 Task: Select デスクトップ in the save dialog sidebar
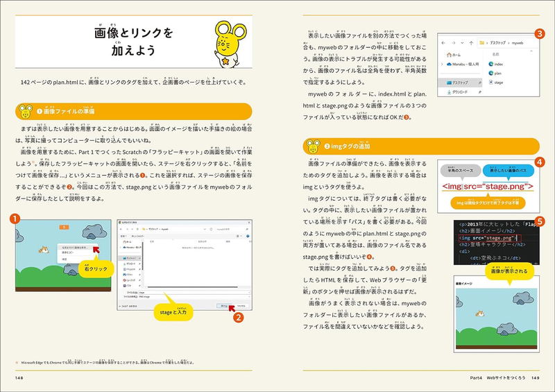click(130, 258)
